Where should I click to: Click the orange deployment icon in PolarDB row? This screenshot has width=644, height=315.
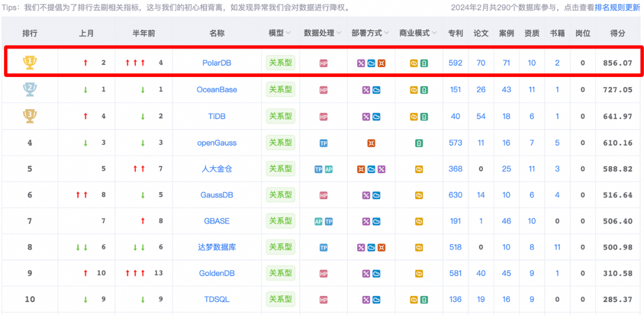(382, 63)
